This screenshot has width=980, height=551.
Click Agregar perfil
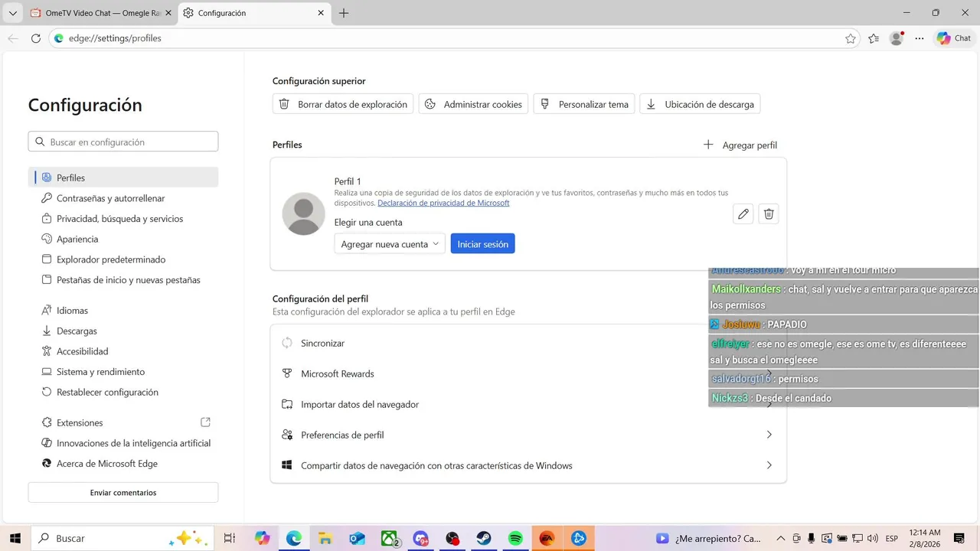(740, 145)
